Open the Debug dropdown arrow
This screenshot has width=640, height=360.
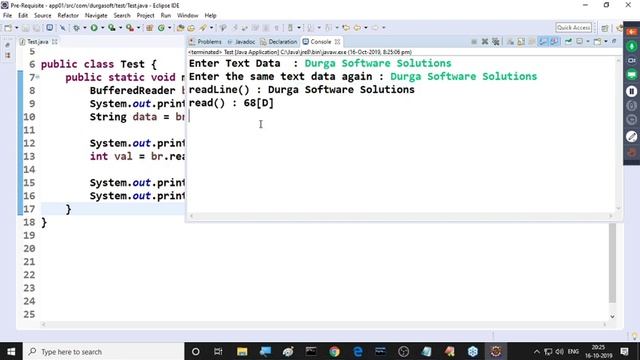click(84, 28)
